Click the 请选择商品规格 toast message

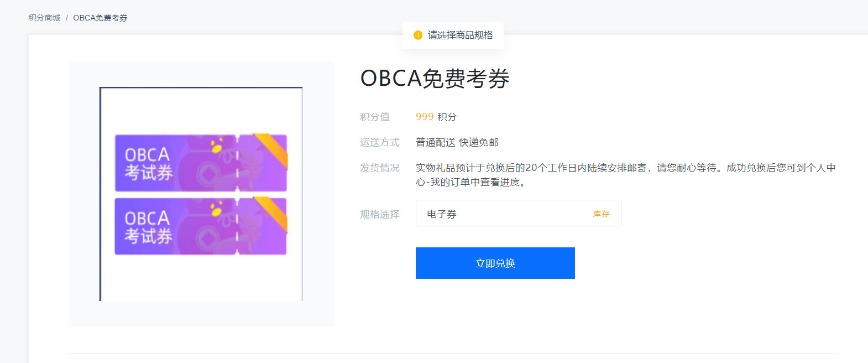(x=460, y=35)
